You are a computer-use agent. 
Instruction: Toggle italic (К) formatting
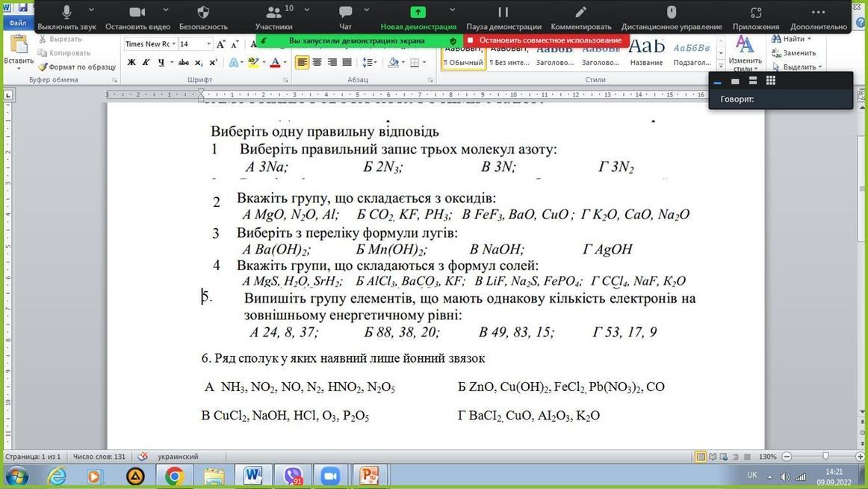coord(146,62)
